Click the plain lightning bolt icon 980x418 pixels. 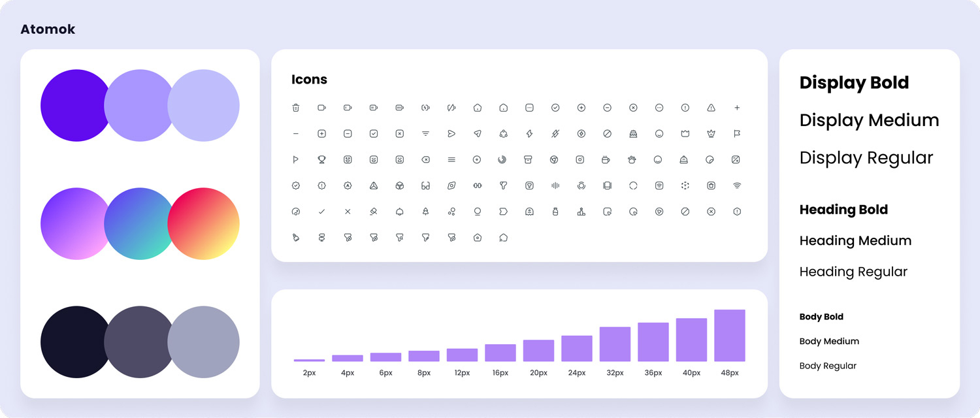tap(529, 134)
